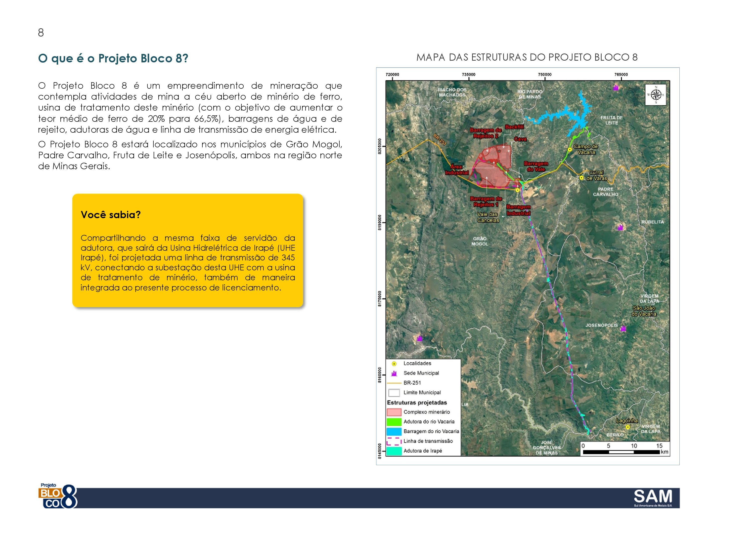Click the SAM company logo in footer
Viewport: 756px width, 534px height.
click(653, 498)
